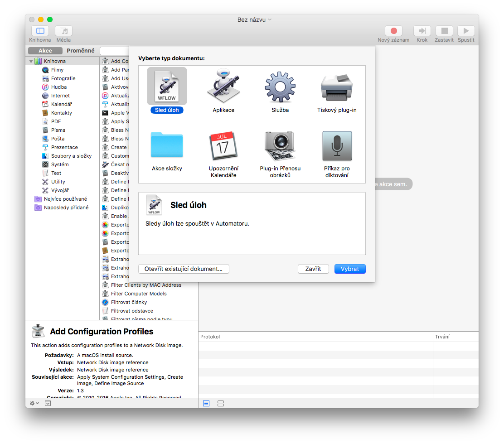Click the Protokol column header

point(315,337)
